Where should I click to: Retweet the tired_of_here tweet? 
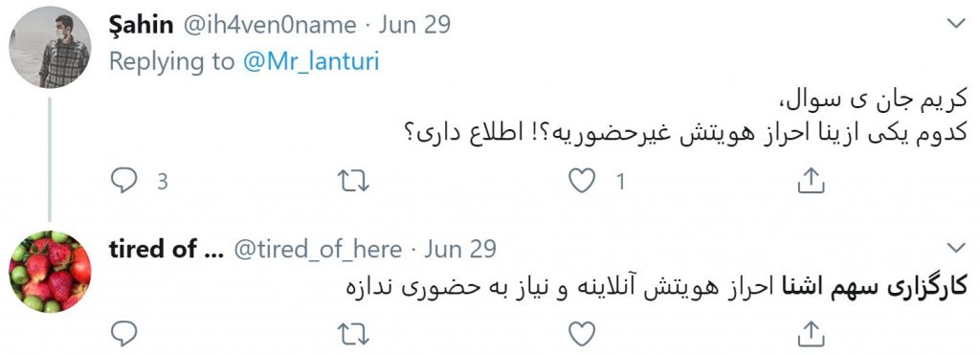[353, 334]
